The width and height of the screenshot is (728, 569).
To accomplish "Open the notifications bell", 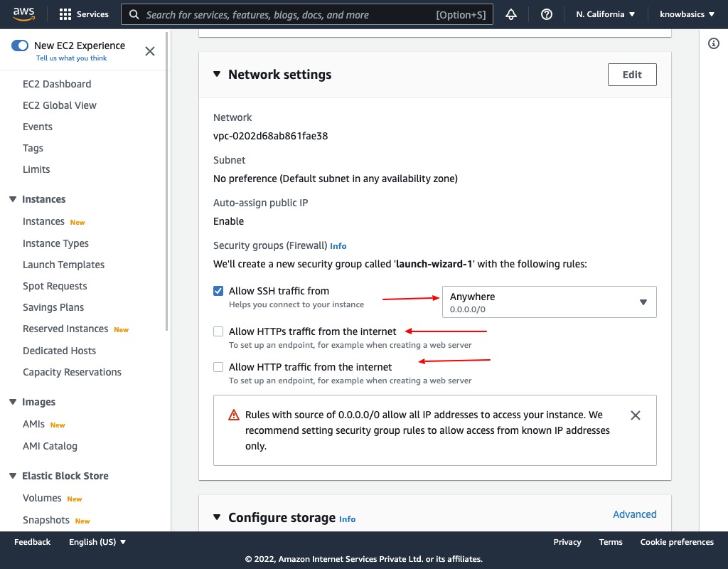I will click(x=511, y=14).
